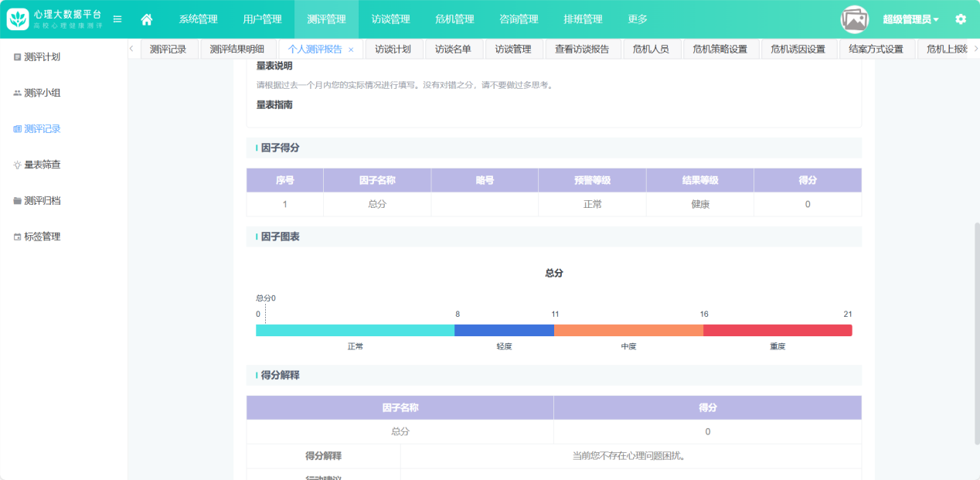Screen dimensions: 980x480
Task: Open 标签管理 in the sidebar
Action: point(42,237)
